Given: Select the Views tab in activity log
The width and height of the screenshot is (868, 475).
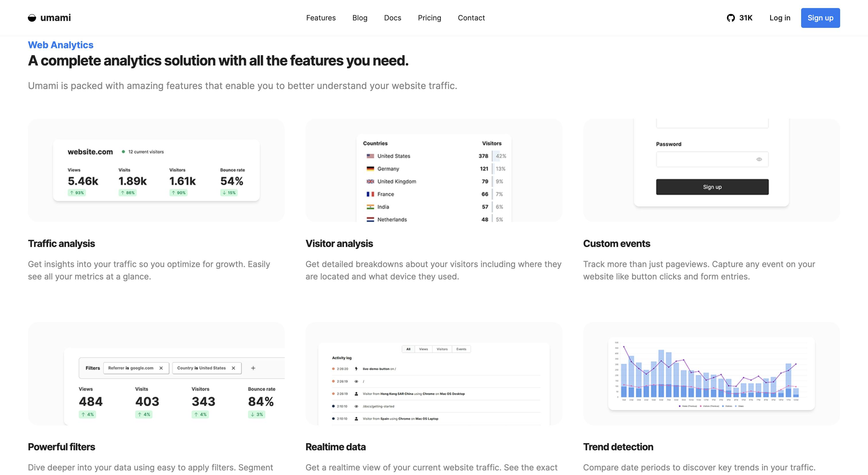Looking at the screenshot, I should click(x=423, y=349).
